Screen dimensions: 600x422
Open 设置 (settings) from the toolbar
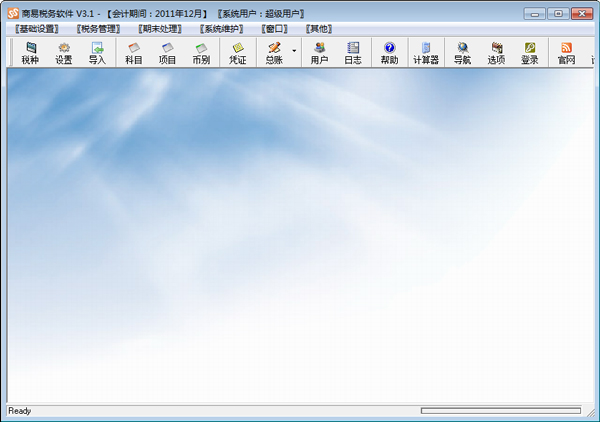tap(64, 53)
